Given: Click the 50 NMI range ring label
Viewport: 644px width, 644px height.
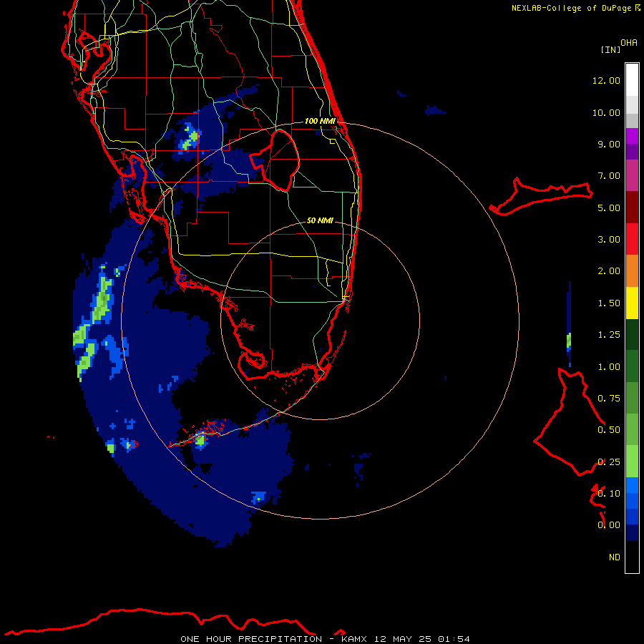Looking at the screenshot, I should (320, 220).
